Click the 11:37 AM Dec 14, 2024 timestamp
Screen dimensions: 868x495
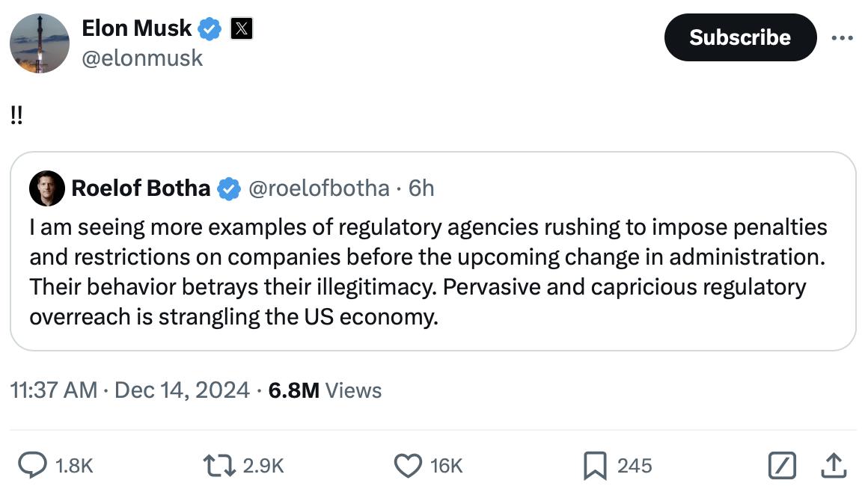pos(130,390)
